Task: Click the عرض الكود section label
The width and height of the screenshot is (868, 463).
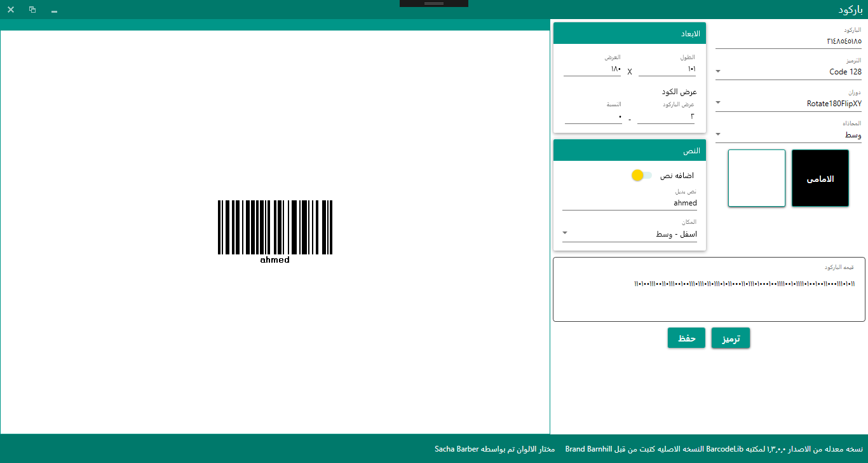Action: pos(679,92)
